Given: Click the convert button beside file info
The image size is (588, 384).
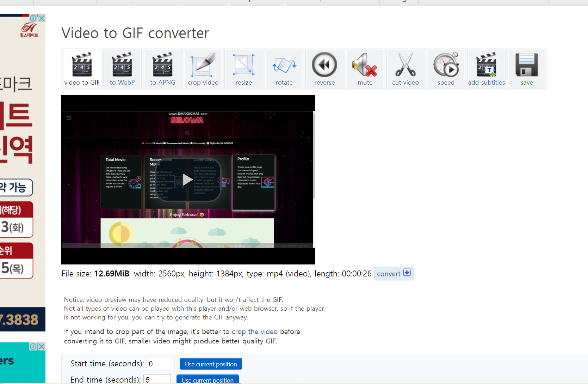Looking at the screenshot, I should (394, 274).
